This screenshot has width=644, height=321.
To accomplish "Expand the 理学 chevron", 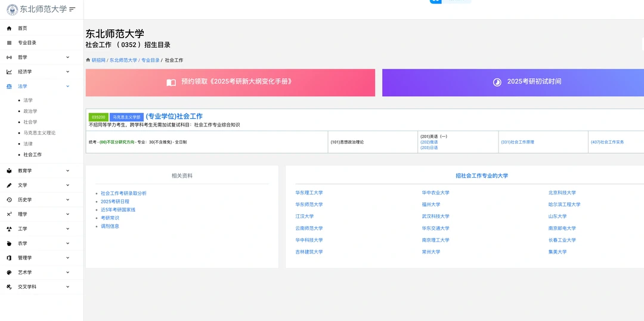I will tap(68, 214).
